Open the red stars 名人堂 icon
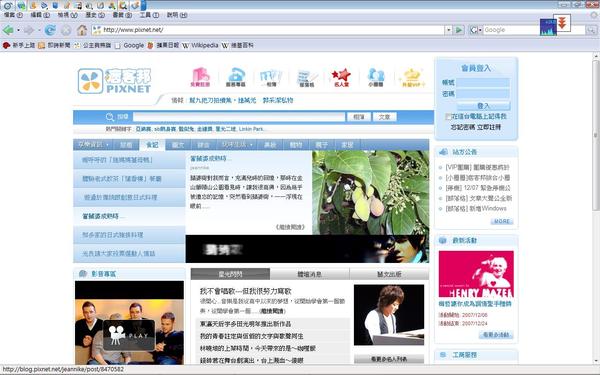Screen dimensions: 600x375 click(x=341, y=77)
